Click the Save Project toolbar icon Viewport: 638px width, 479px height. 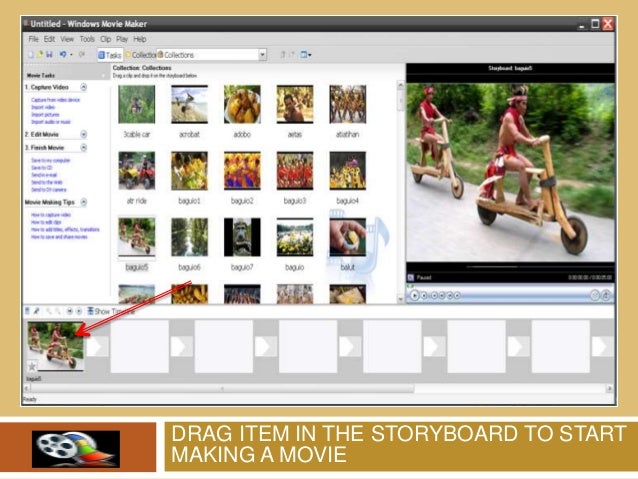49,55
